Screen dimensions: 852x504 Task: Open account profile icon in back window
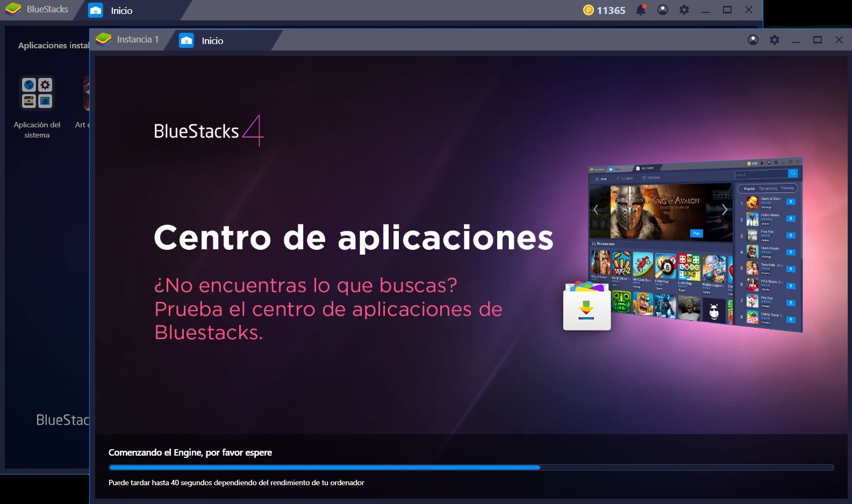[663, 10]
